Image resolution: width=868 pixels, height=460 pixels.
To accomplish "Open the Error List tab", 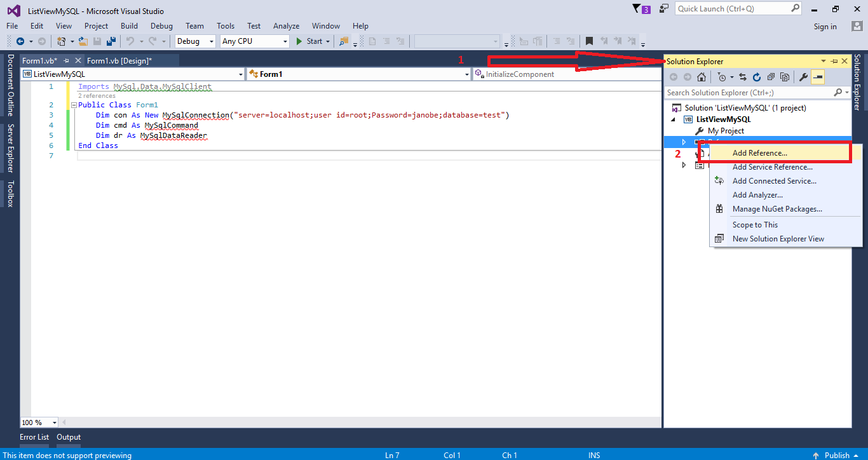I will 34,437.
